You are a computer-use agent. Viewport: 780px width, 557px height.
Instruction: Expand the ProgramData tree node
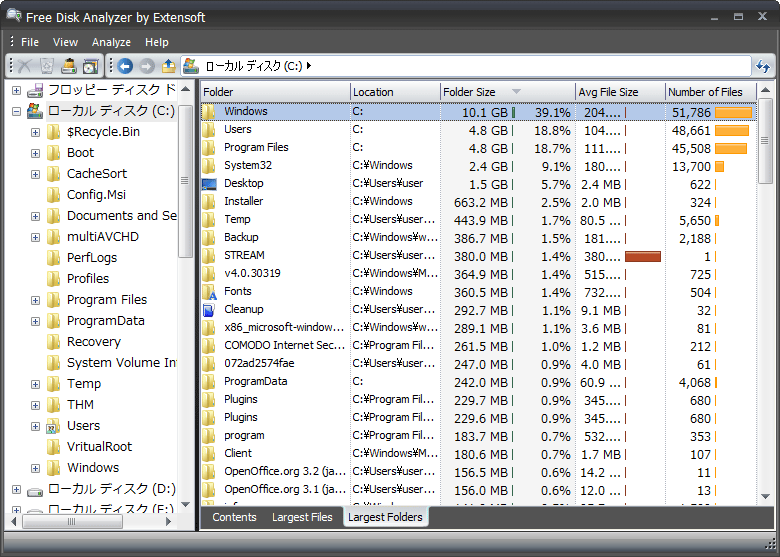(x=35, y=321)
